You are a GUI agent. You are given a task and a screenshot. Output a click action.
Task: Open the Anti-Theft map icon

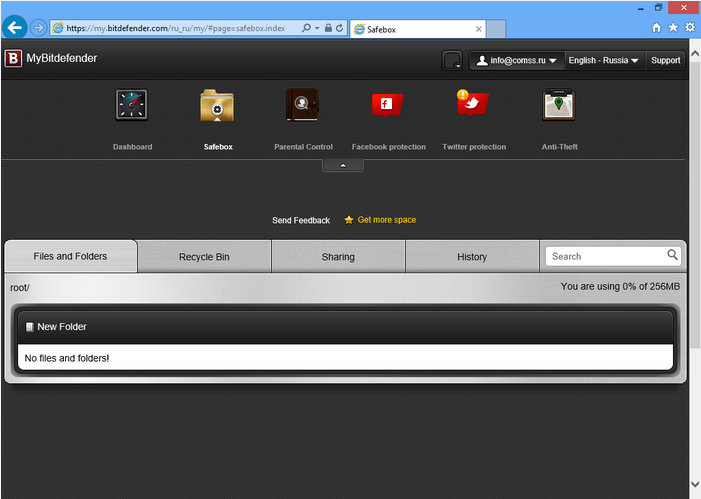(559, 105)
